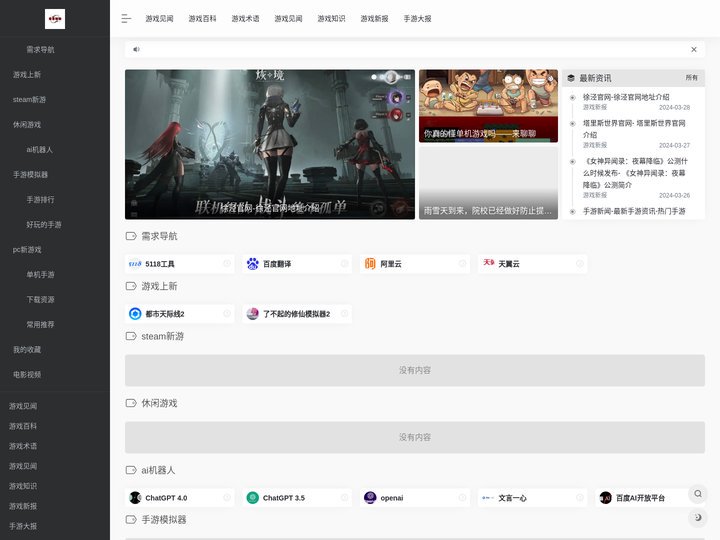The height and width of the screenshot is (540, 720).
Task: Open the 都市天际线2 icon
Action: coord(135,314)
